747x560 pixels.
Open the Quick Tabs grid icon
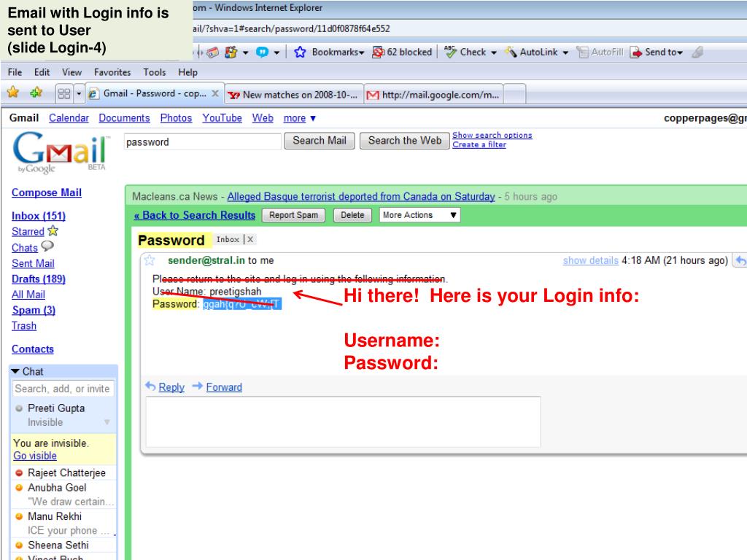pyautogui.click(x=63, y=94)
